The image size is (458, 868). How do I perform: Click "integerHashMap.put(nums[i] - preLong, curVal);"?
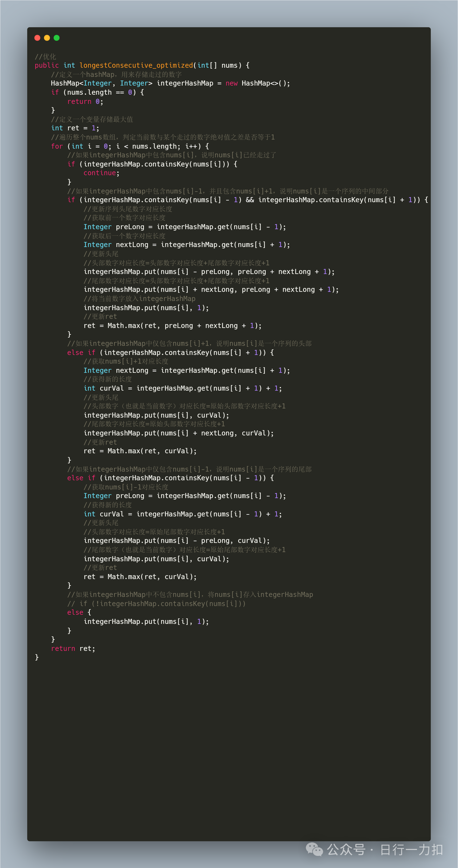click(177, 541)
